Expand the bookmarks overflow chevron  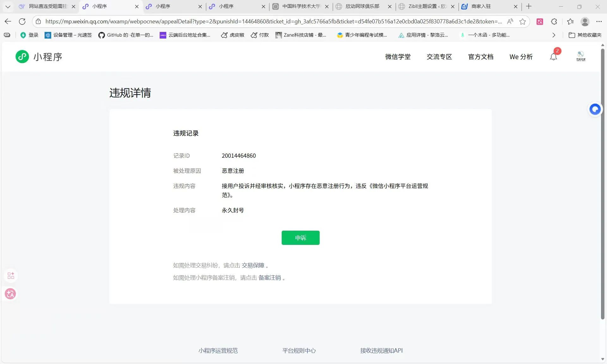click(554, 35)
